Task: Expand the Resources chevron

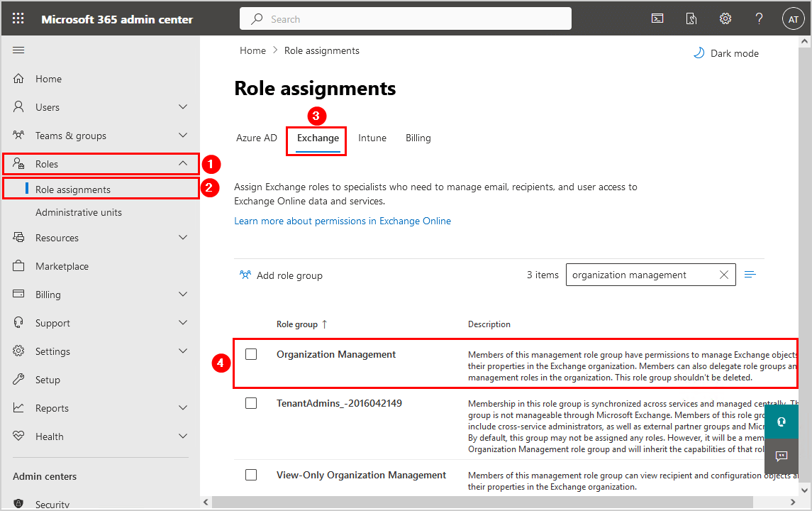Action: pos(183,237)
